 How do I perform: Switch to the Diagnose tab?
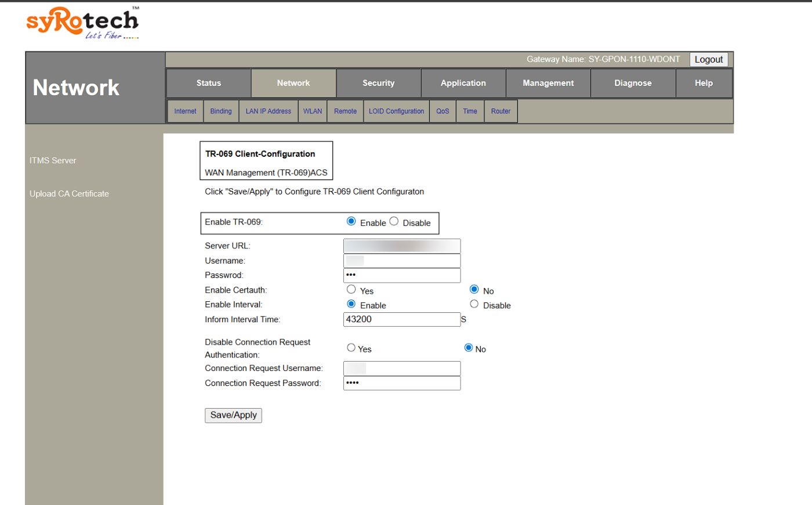click(633, 82)
